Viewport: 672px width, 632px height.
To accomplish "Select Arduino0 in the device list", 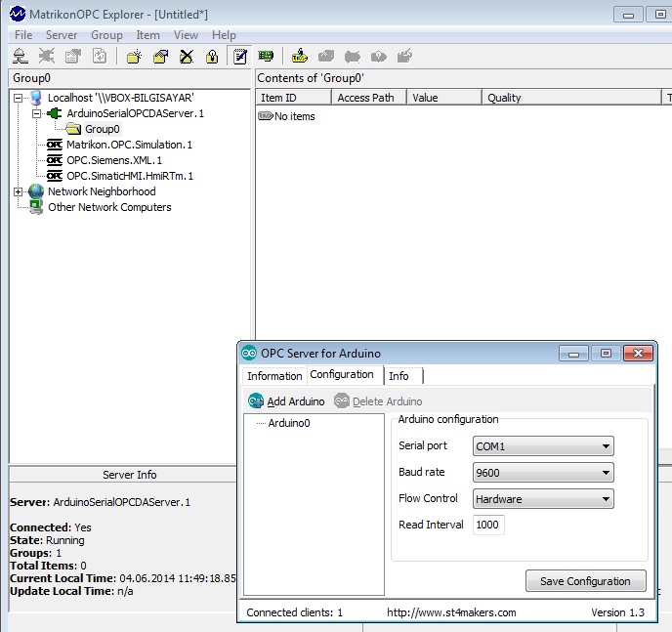I will pyautogui.click(x=289, y=423).
